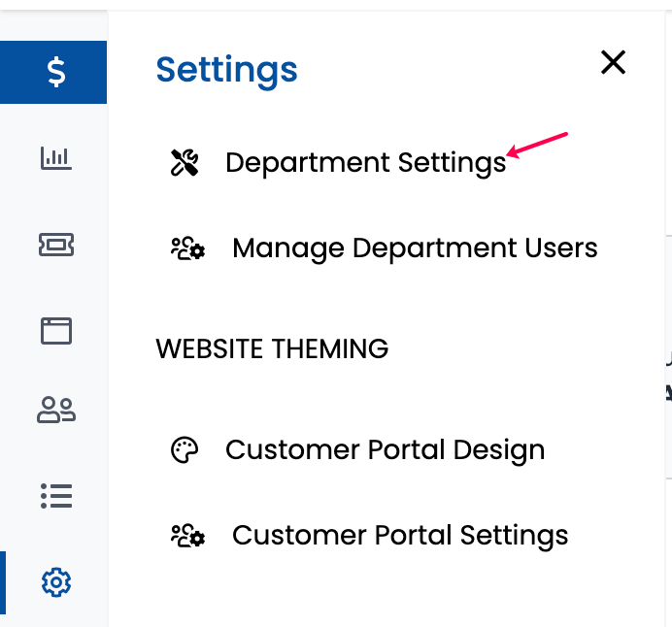Close the Settings panel

pos(613,62)
